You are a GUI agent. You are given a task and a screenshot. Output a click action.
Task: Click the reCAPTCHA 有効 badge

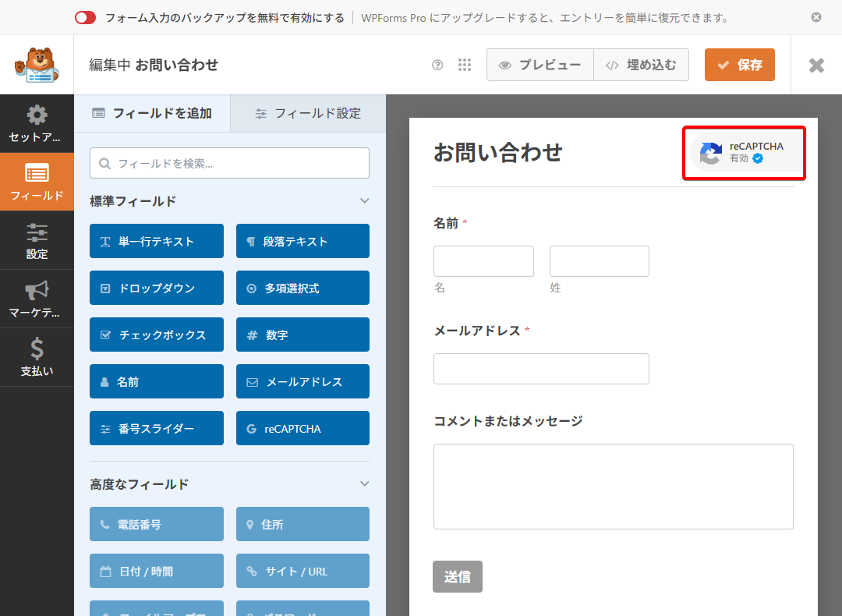click(745, 153)
